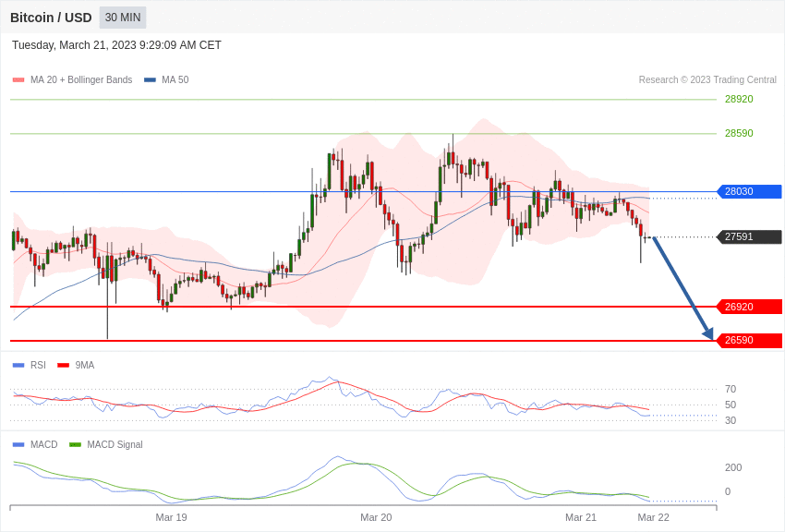Select the MA 50 legend label

pos(175,79)
